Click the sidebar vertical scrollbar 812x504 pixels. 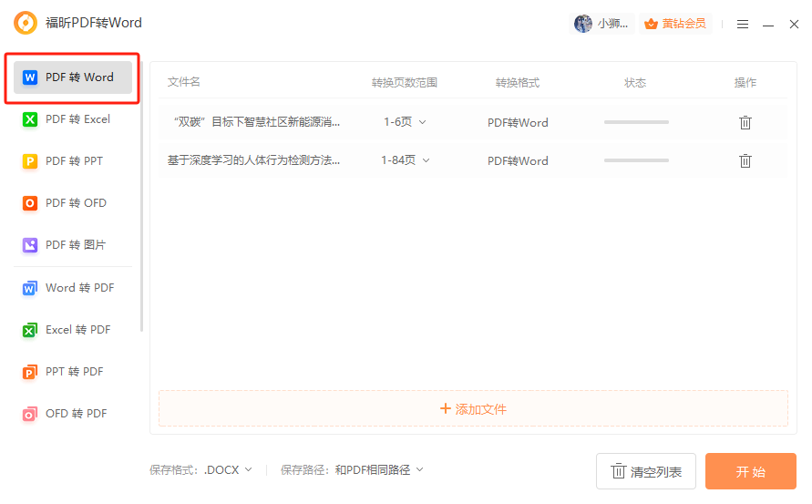point(141,197)
